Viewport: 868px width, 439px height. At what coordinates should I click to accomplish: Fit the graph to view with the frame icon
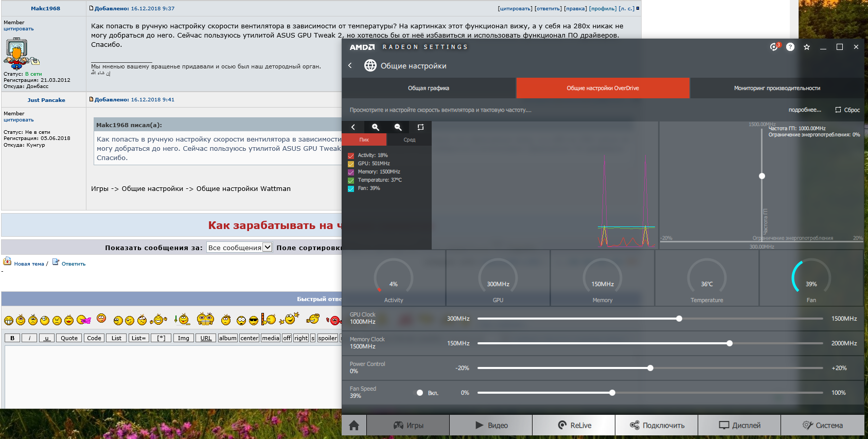coord(420,127)
